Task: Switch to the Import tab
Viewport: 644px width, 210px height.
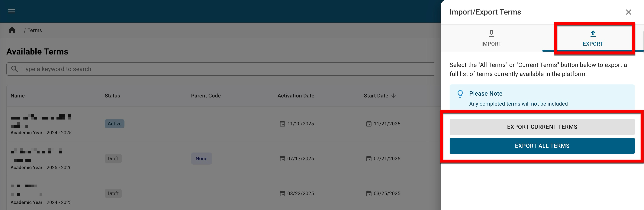Action: 491,38
